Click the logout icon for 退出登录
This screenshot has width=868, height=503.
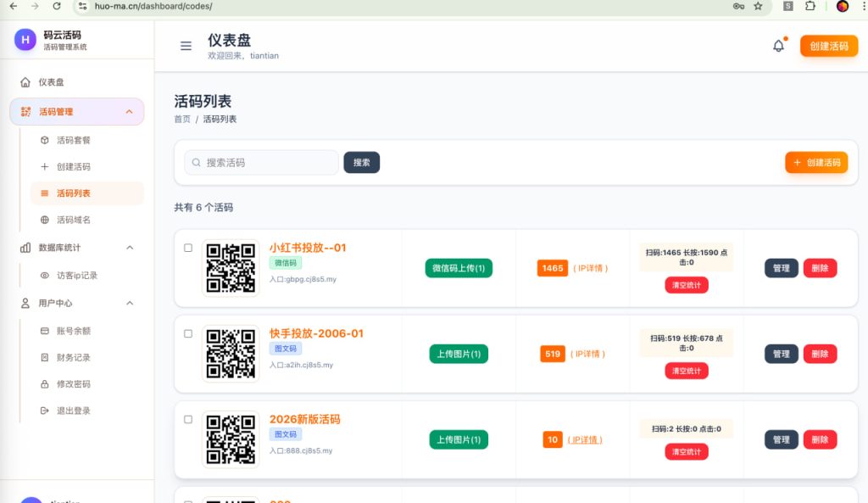pyautogui.click(x=45, y=411)
